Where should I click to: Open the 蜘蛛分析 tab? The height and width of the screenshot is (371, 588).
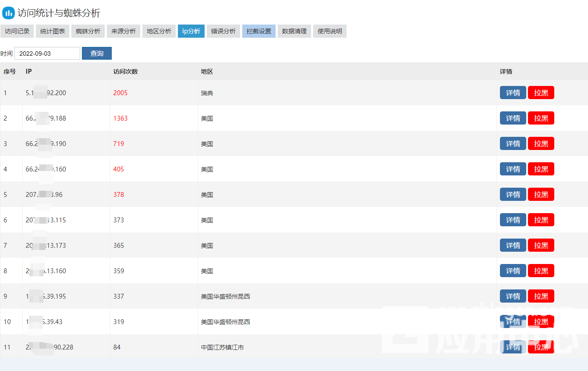(88, 31)
